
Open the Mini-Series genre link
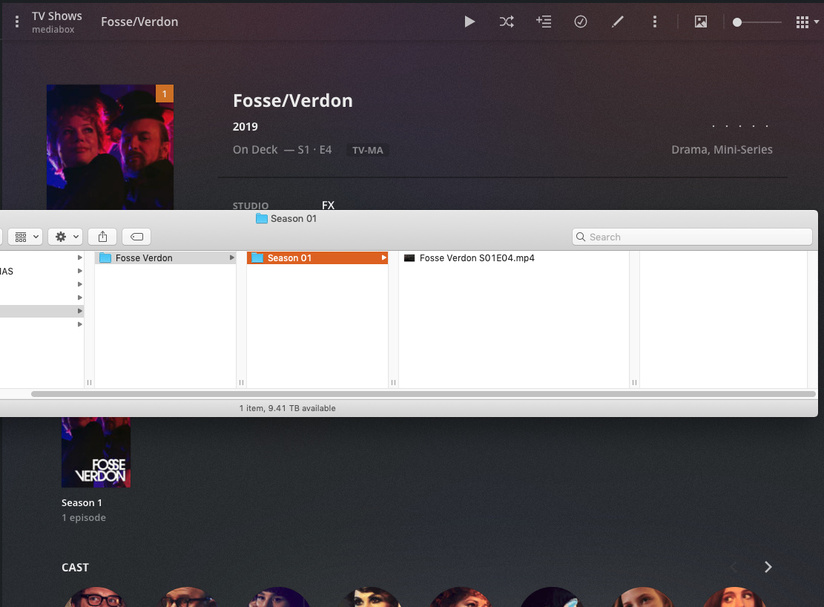pos(743,150)
